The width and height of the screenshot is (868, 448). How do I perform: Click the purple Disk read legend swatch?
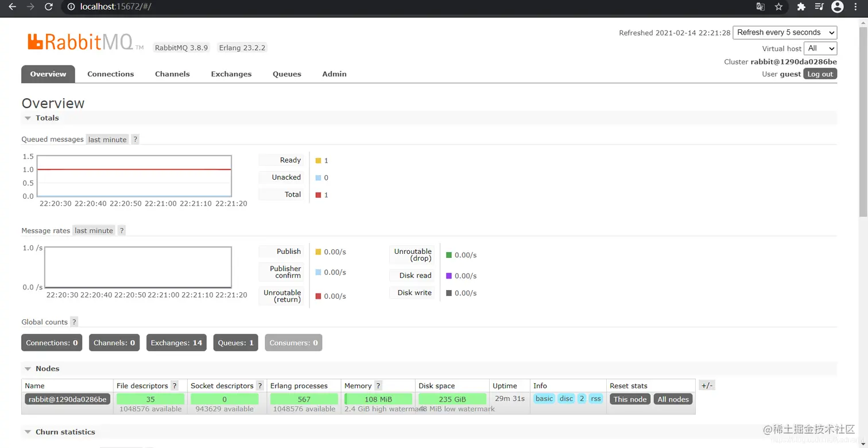click(x=449, y=276)
